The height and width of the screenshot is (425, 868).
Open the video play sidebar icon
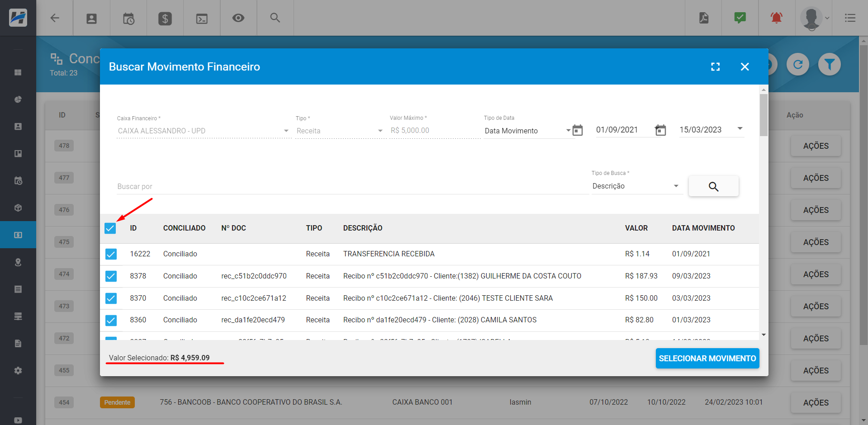18,420
